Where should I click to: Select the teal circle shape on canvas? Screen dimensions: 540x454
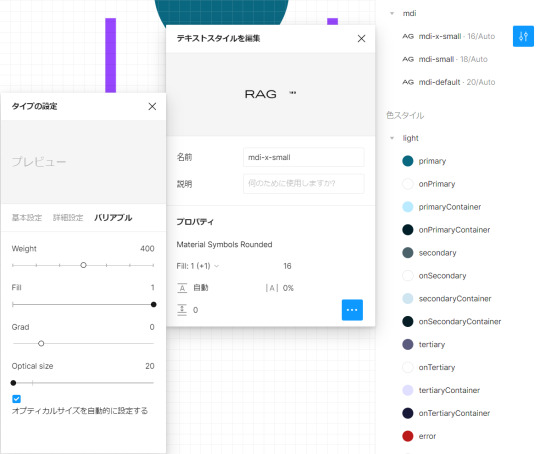pyautogui.click(x=221, y=14)
